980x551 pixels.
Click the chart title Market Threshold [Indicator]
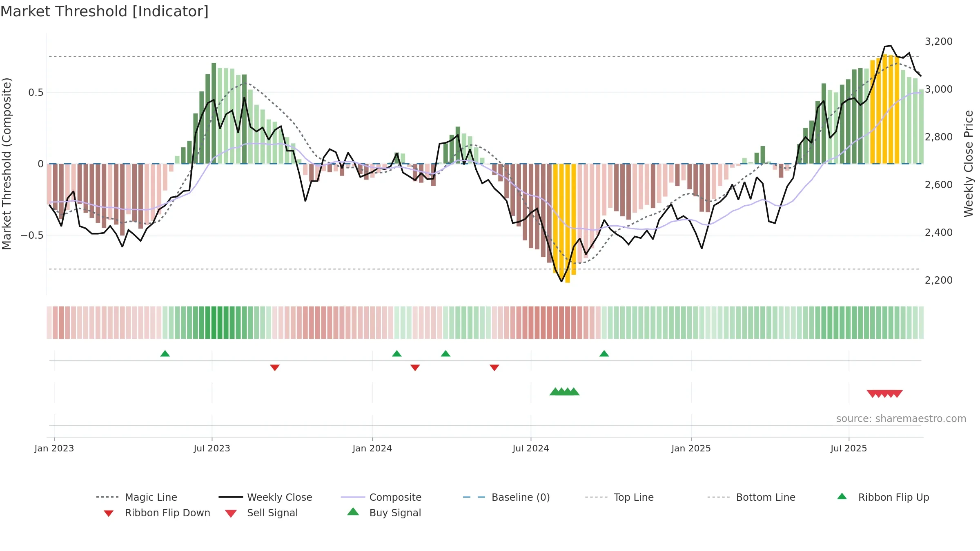105,11
